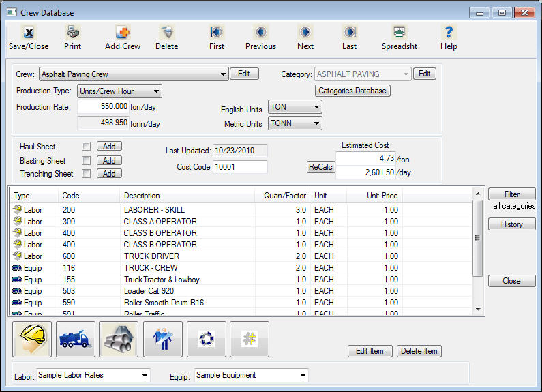Click equip icon on Roller Smooth Drum row
The width and height of the screenshot is (542, 392).
[x=17, y=303]
